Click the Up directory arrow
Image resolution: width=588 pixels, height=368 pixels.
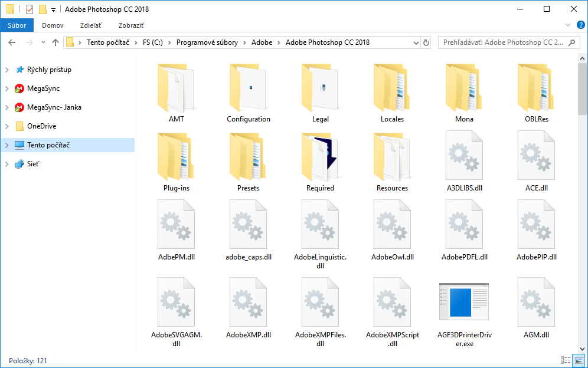55,42
